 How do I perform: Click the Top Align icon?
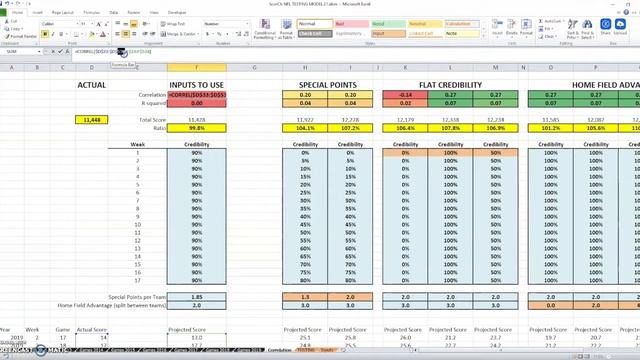coord(118,24)
